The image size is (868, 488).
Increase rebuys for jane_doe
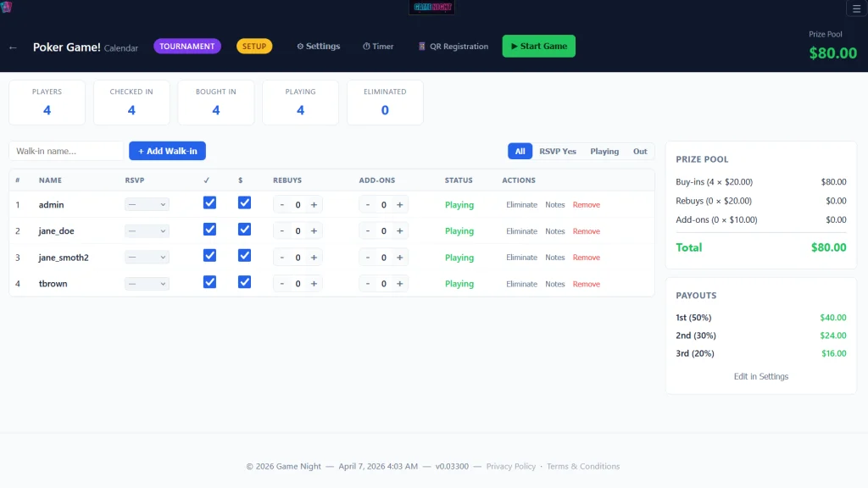(314, 230)
